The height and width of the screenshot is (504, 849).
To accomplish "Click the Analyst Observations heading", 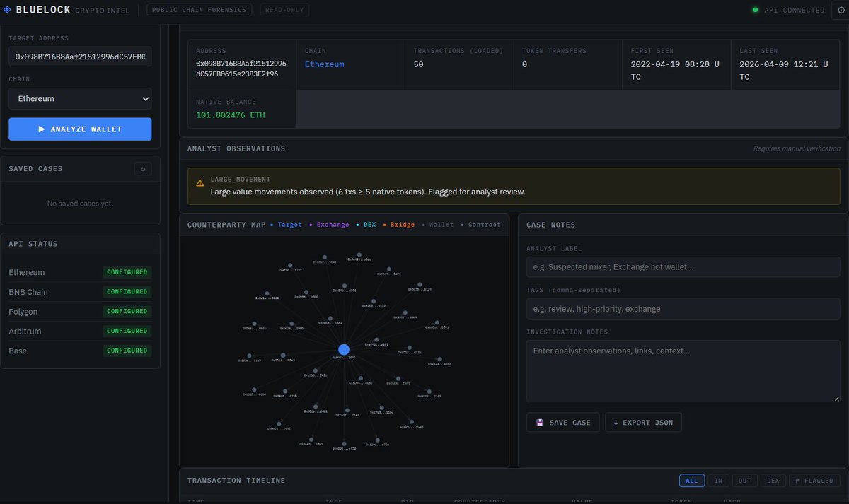I will point(236,148).
